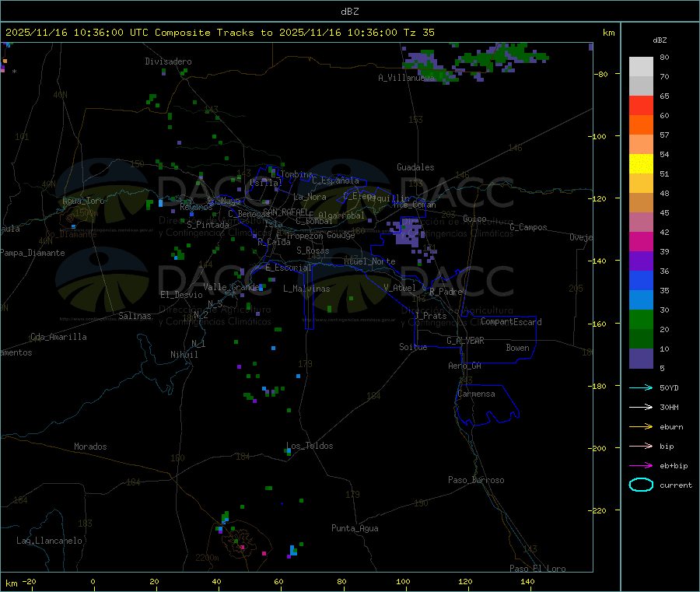This screenshot has width=700, height=592.
Task: Click the Cda_Amarilla place label
Action: point(58,337)
